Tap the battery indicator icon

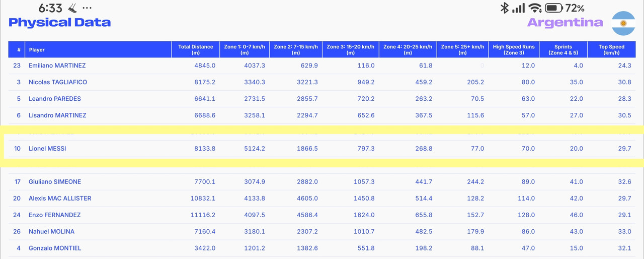[x=553, y=8]
